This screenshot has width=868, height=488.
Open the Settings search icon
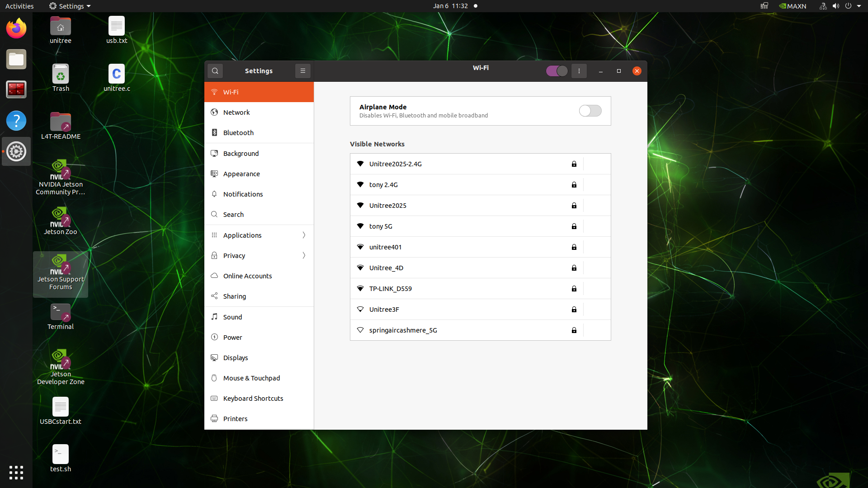click(x=215, y=71)
